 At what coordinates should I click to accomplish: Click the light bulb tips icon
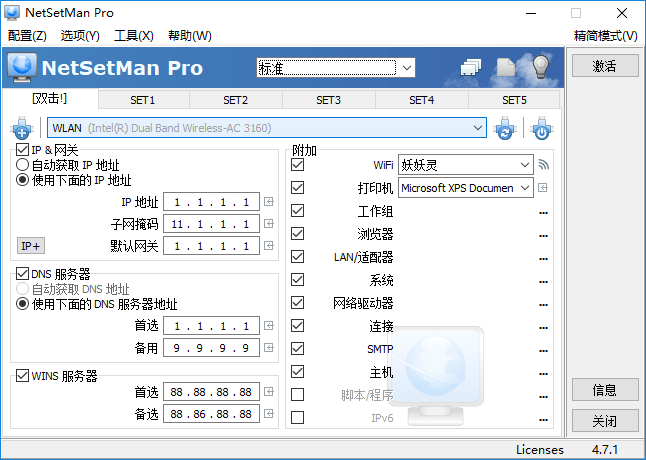coord(541,66)
